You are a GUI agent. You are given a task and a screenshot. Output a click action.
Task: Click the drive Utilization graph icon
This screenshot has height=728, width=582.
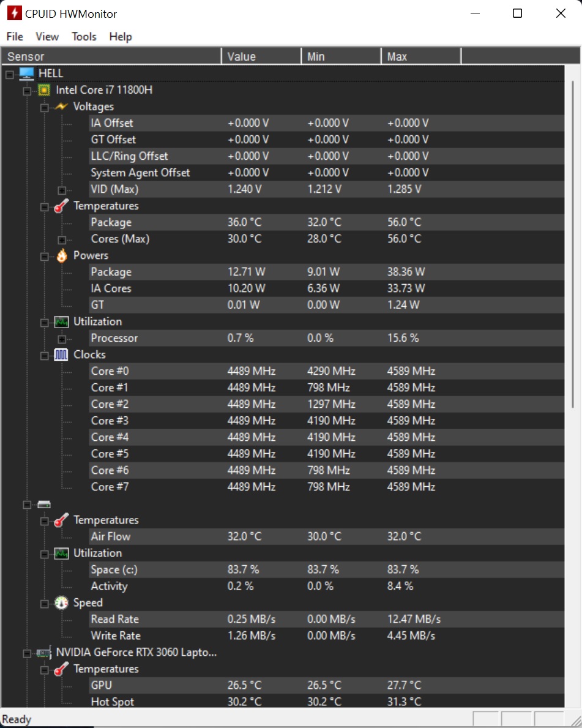coord(61,554)
